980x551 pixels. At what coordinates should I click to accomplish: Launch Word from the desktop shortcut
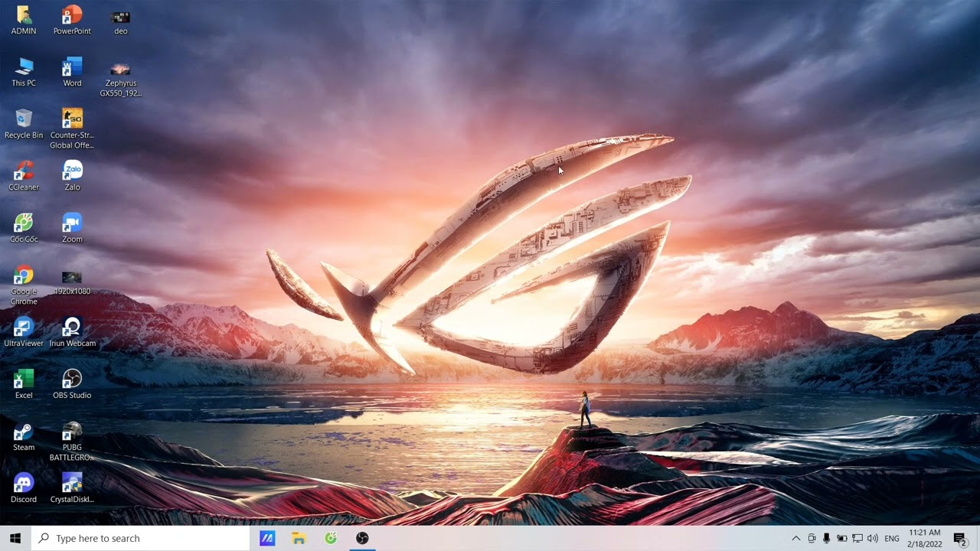72,73
